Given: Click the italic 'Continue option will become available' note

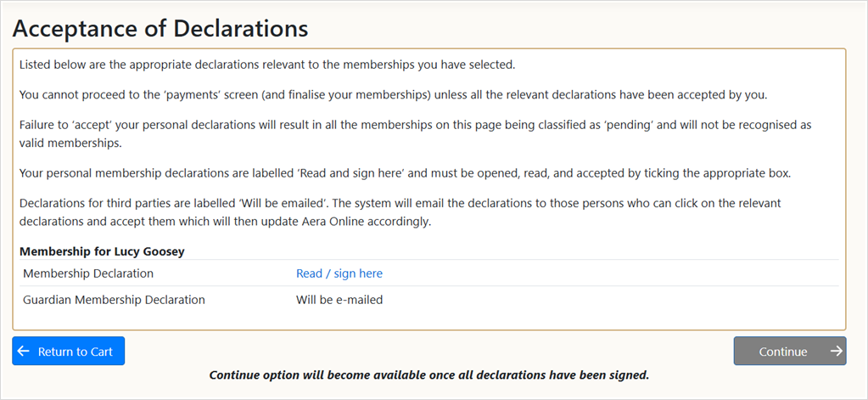Looking at the screenshot, I should pos(428,375).
